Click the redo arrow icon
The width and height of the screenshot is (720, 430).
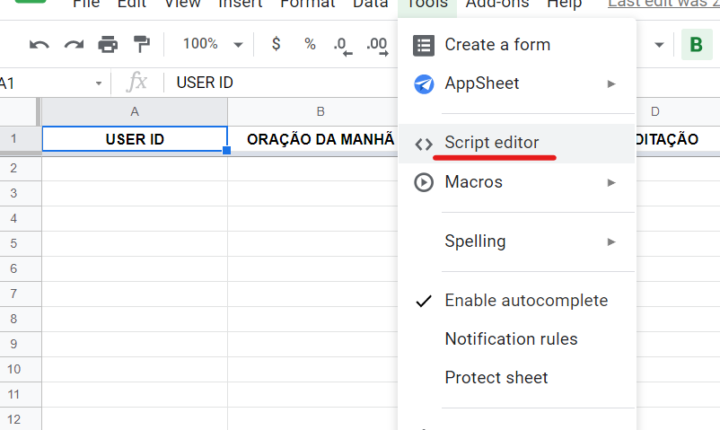click(73, 44)
